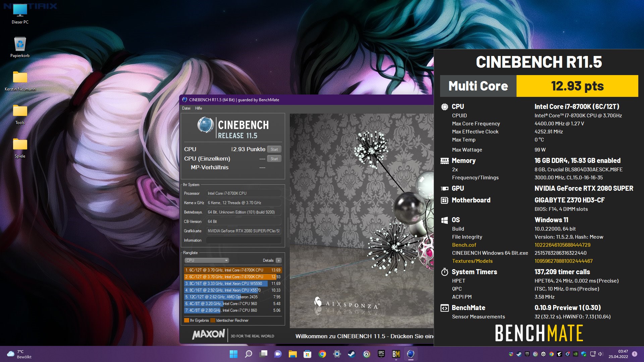The image size is (644, 362).
Task: Open Microsoft Store from taskbar
Action: [307, 354]
